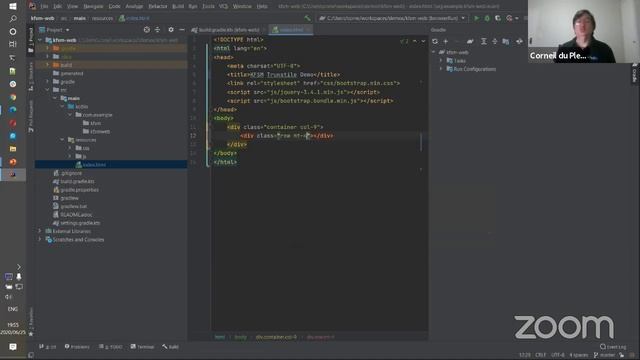Click the ENG language indicator
Image resolution: width=640 pixels, height=360 pixels.
[13, 309]
